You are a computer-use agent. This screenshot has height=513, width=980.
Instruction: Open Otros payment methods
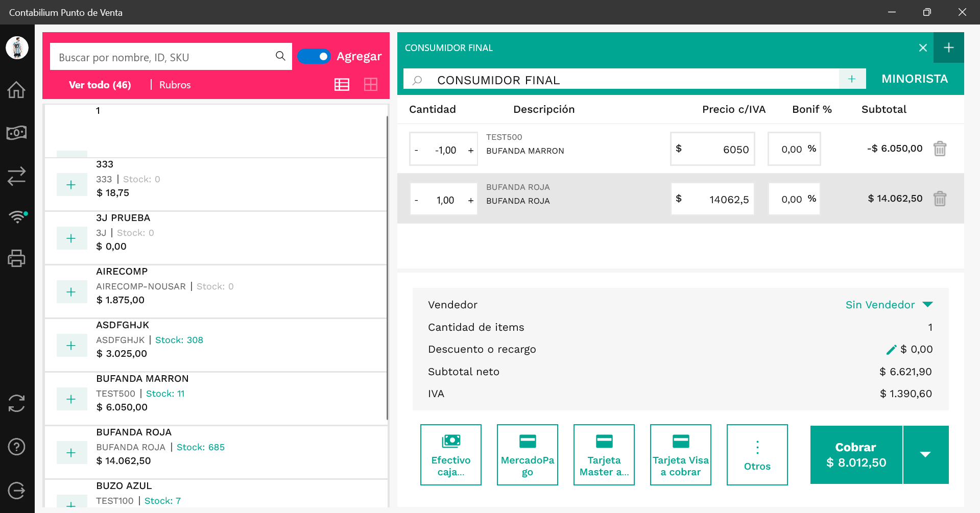pyautogui.click(x=757, y=455)
